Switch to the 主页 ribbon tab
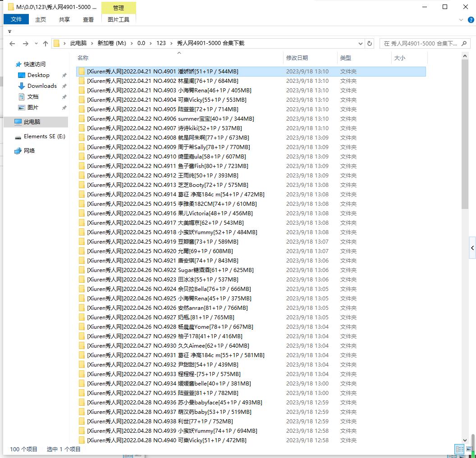476x458 pixels. coord(41,19)
